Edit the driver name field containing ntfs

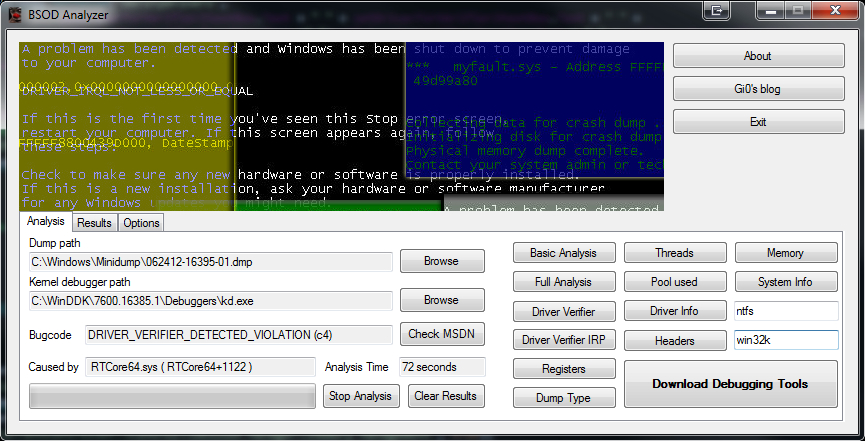(786, 311)
